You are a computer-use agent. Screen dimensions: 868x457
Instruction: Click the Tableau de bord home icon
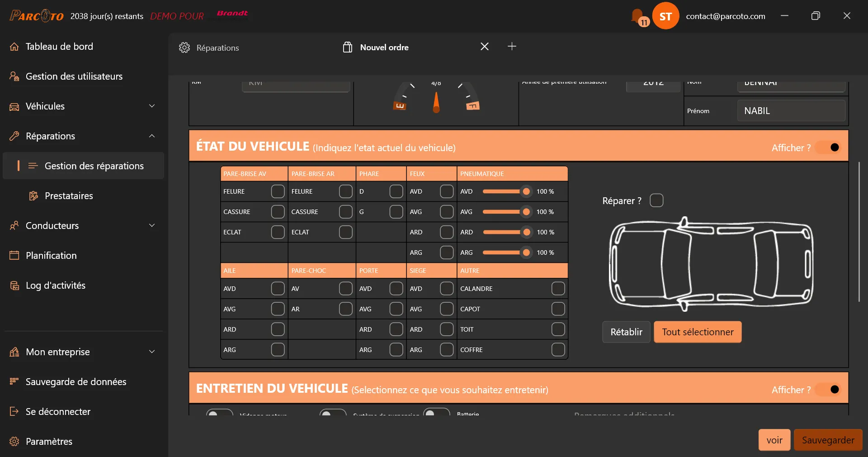point(14,47)
